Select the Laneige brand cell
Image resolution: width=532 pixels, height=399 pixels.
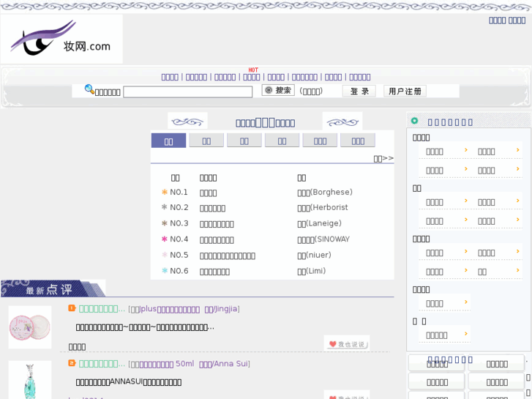tap(319, 223)
